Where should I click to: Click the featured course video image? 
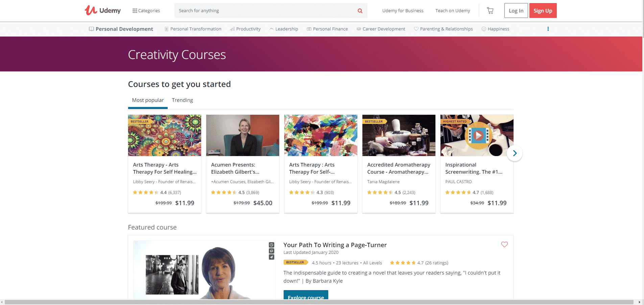pos(204,270)
